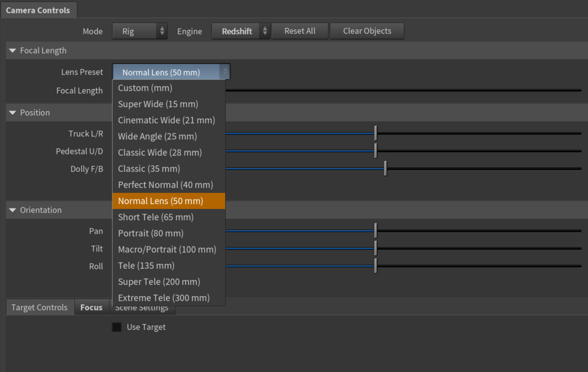Screen dimensions: 588x372
Task: Choose Super Wide (15 mm) lens preset
Action: point(158,104)
